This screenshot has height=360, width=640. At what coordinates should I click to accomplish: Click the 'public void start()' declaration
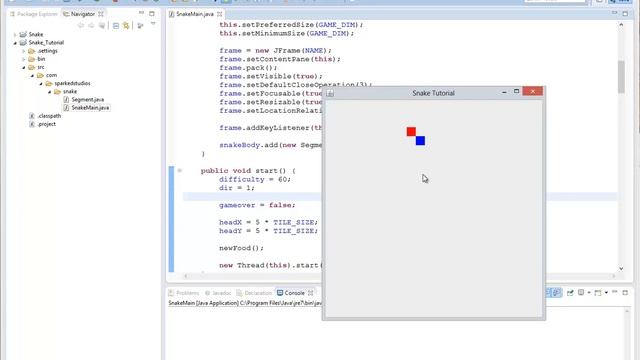pyautogui.click(x=248, y=171)
